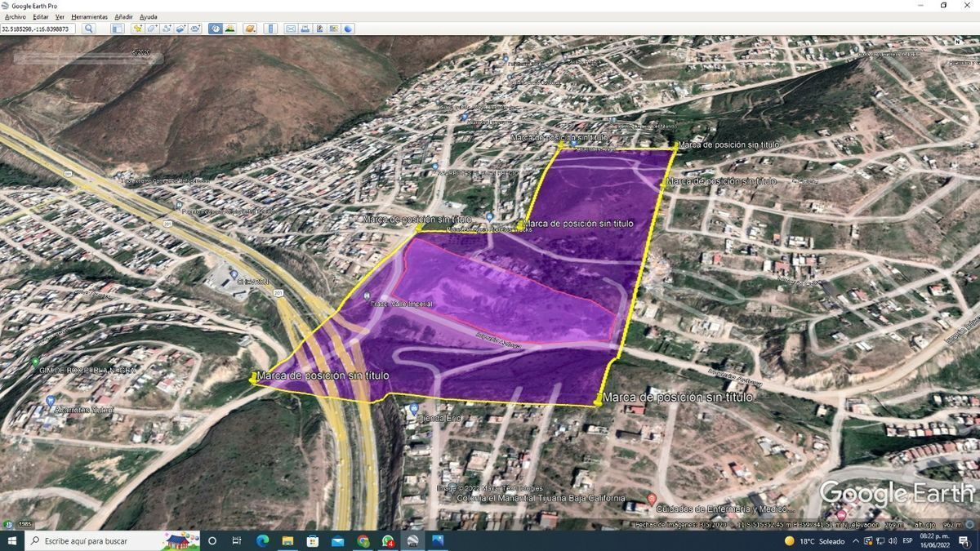Toggle historical imagery clock button
Viewport: 980px width, 551px height.
[215, 29]
